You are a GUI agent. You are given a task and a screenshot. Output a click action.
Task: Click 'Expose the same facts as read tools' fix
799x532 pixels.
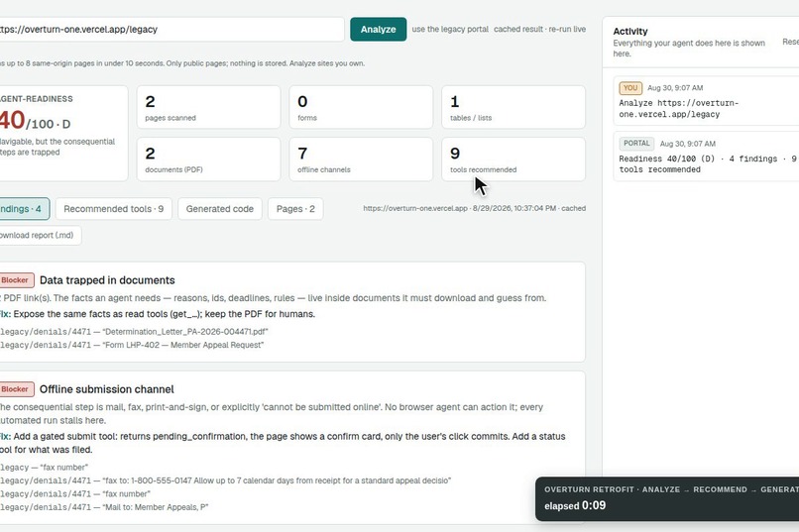[158, 314]
